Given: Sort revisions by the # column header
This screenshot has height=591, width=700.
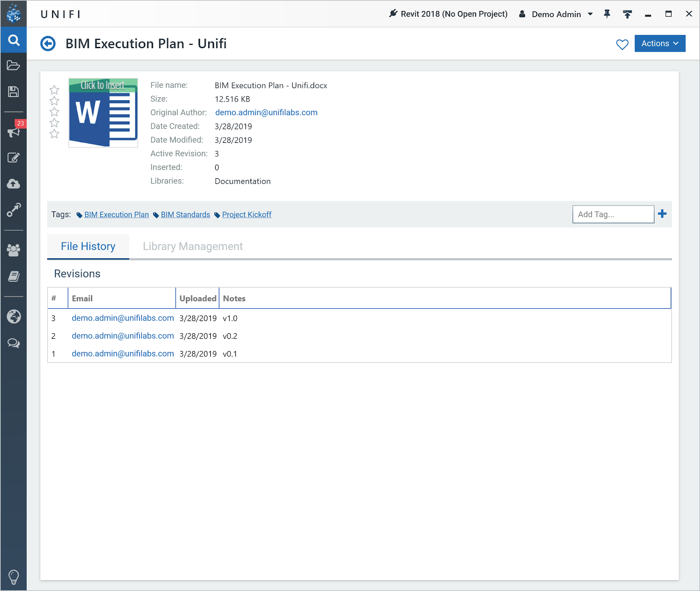Looking at the screenshot, I should pyautogui.click(x=58, y=298).
